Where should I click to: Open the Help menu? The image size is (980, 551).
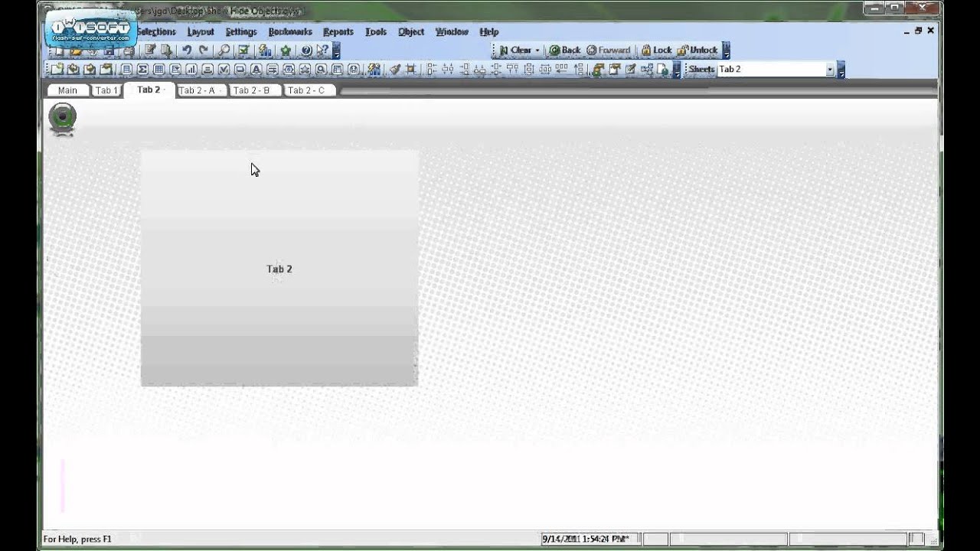coord(489,32)
